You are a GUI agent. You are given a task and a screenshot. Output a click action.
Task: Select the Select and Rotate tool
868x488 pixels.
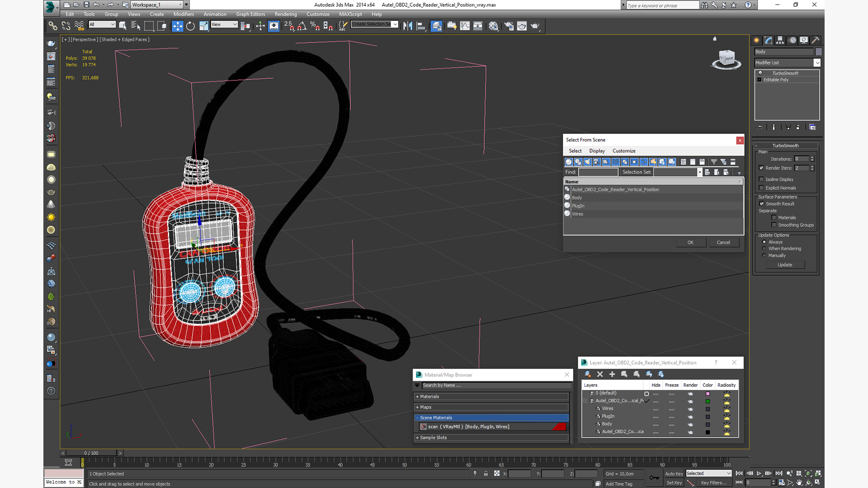tap(190, 26)
